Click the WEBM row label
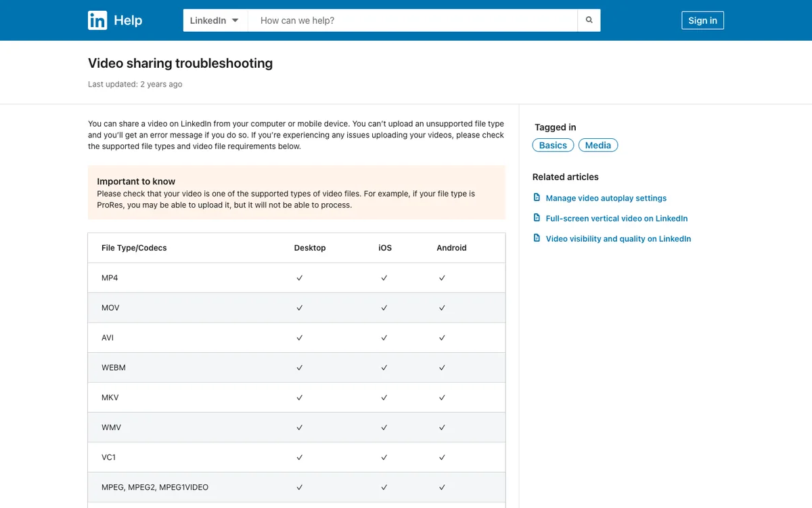Screen dimensions: 812x508 click(x=114, y=367)
